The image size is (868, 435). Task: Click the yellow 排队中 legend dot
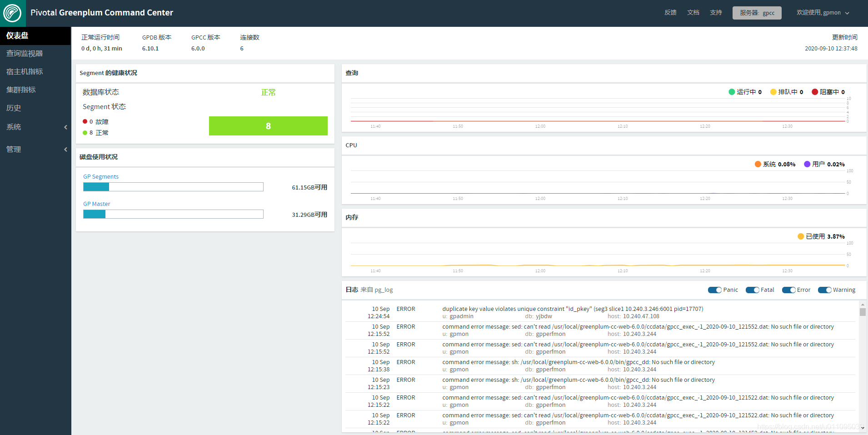(773, 92)
